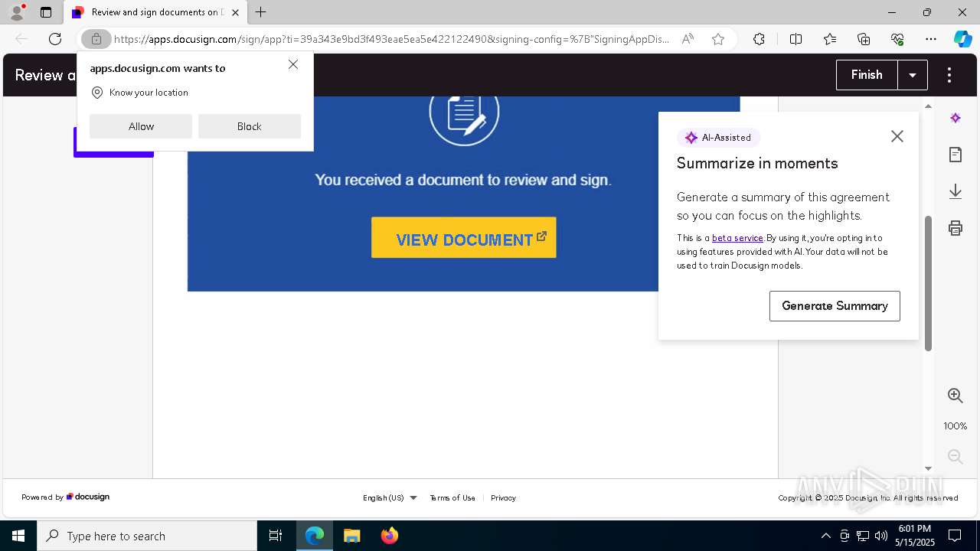This screenshot has width=980, height=551.
Task: Open Edge profile avatar icon
Action: point(17,12)
